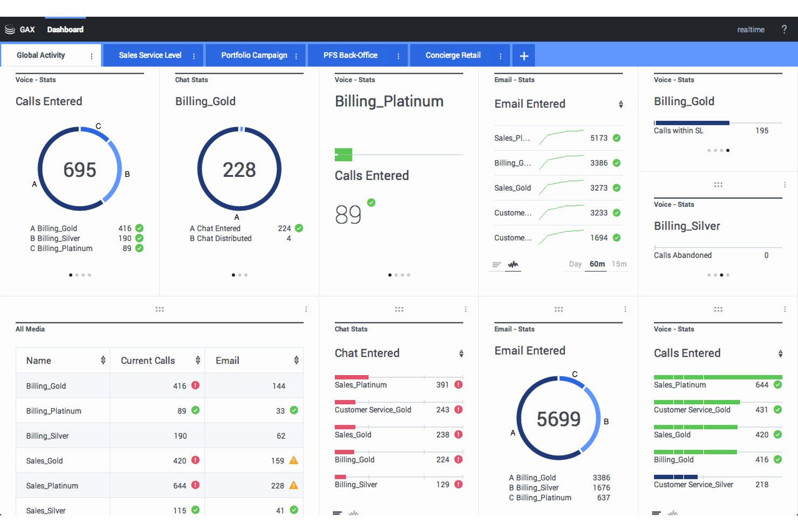
Task: Click the Billing_G... row in Email Entered
Action: point(558,163)
